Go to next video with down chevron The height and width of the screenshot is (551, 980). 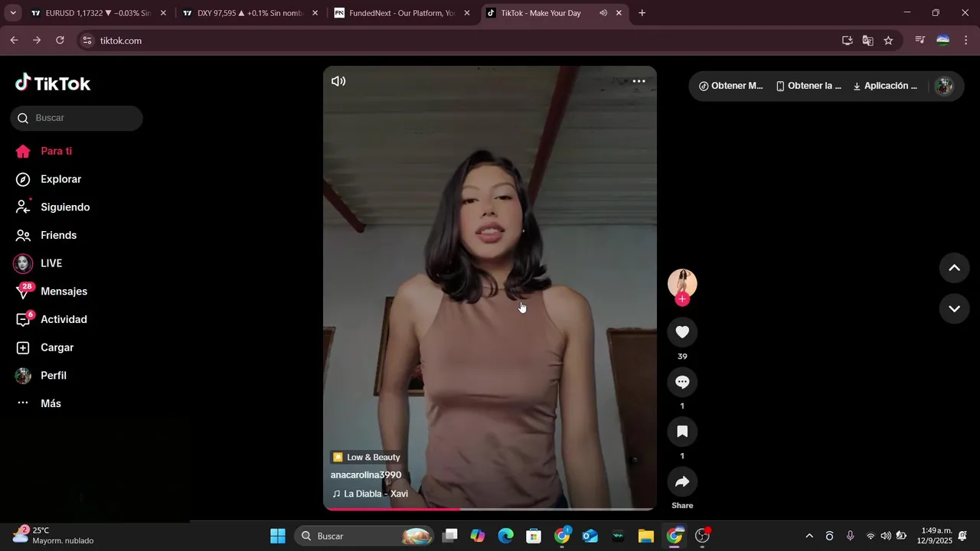click(954, 309)
